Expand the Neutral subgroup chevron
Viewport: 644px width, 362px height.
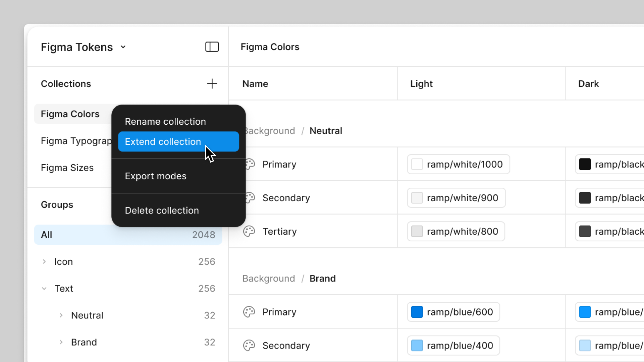pyautogui.click(x=61, y=315)
